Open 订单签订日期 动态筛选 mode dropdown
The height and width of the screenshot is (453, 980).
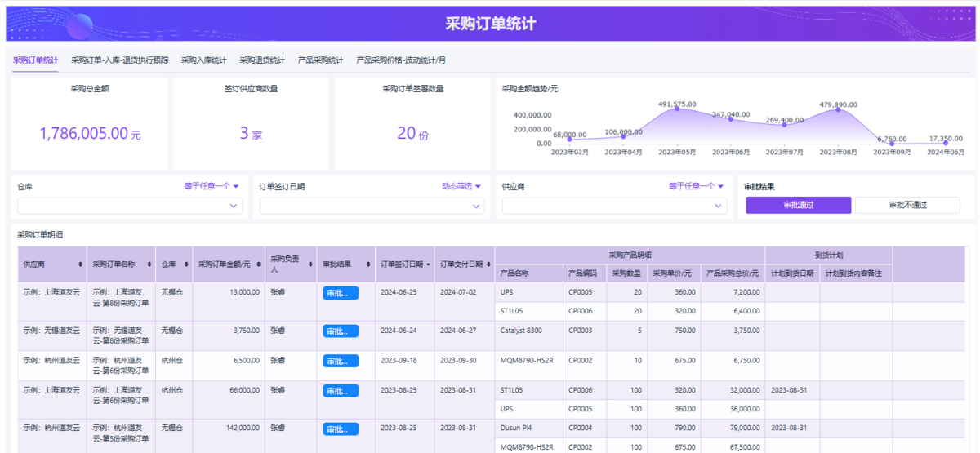tap(461, 186)
